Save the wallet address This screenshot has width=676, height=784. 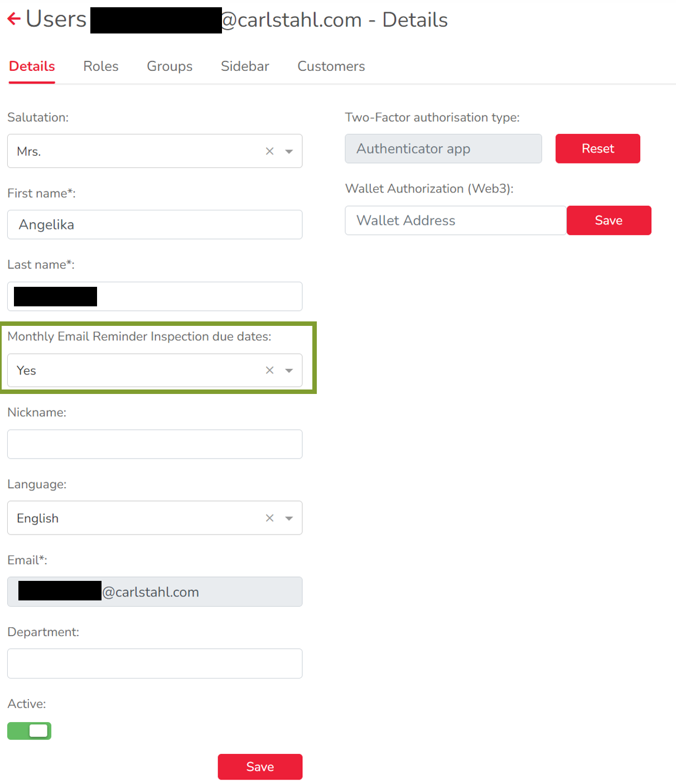[x=609, y=220]
